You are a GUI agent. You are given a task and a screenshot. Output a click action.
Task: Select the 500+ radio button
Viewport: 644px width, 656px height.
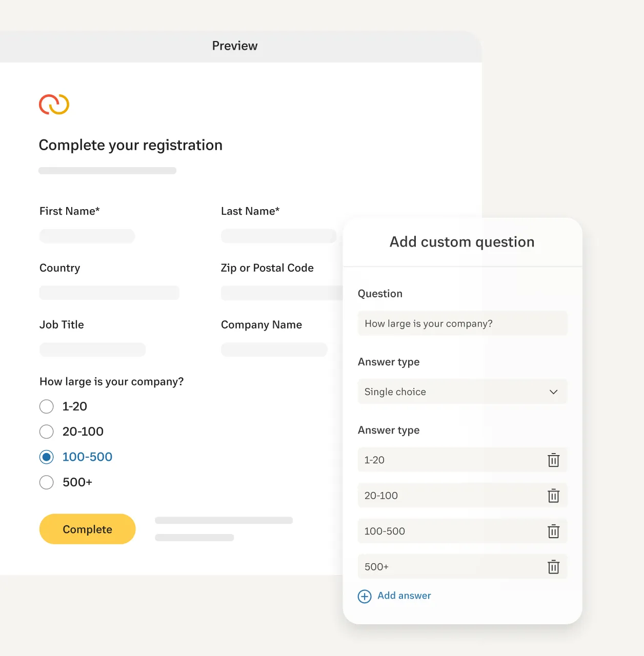(47, 482)
